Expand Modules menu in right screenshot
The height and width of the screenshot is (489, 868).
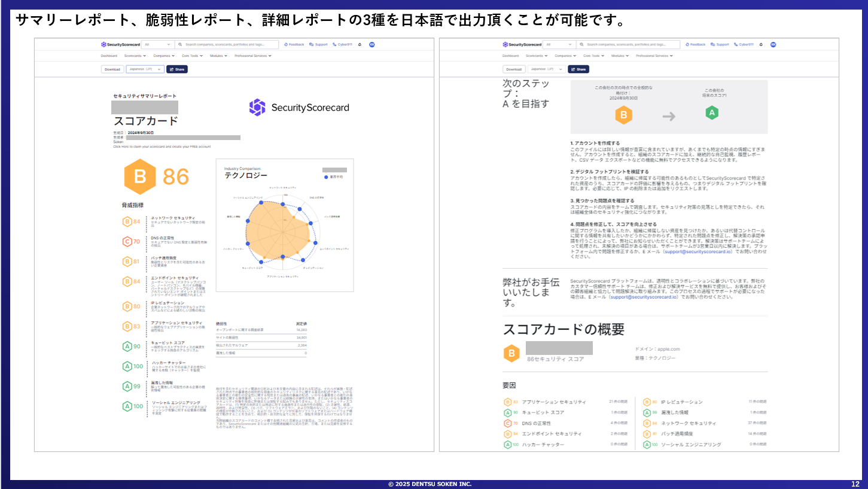620,56
